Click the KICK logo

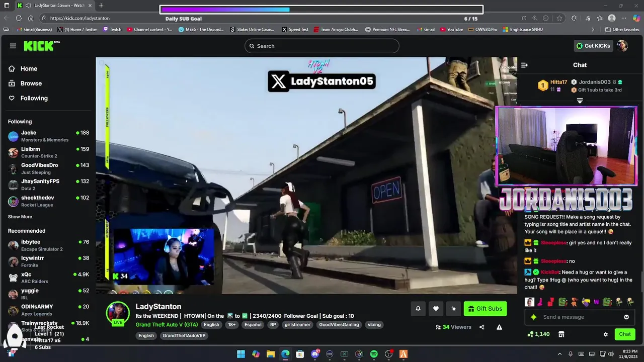[41, 46]
